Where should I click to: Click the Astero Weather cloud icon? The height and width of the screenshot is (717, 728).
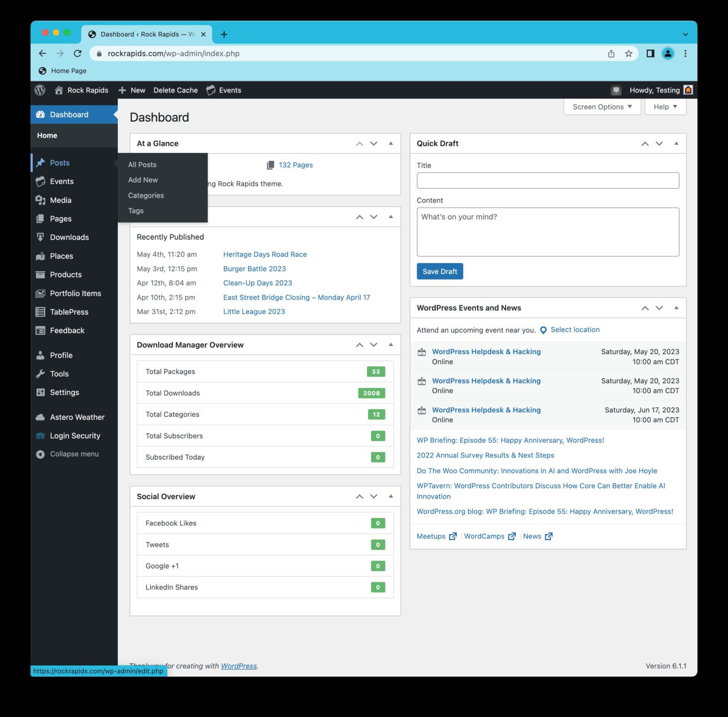(x=41, y=417)
